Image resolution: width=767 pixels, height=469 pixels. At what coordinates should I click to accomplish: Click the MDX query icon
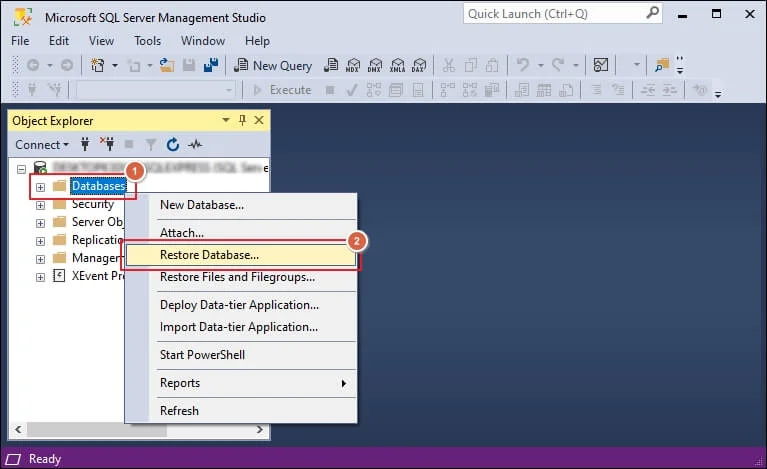(353, 65)
